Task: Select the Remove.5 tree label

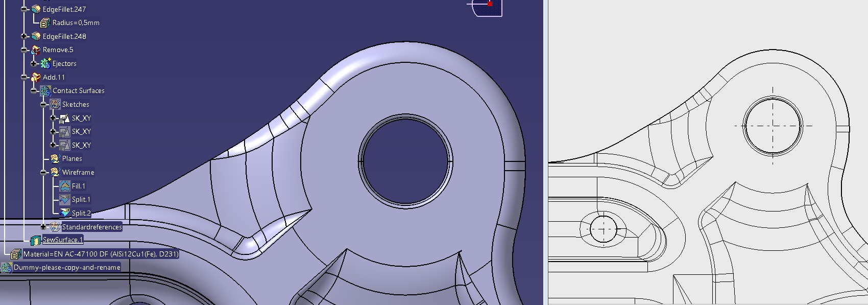Action: pos(58,50)
